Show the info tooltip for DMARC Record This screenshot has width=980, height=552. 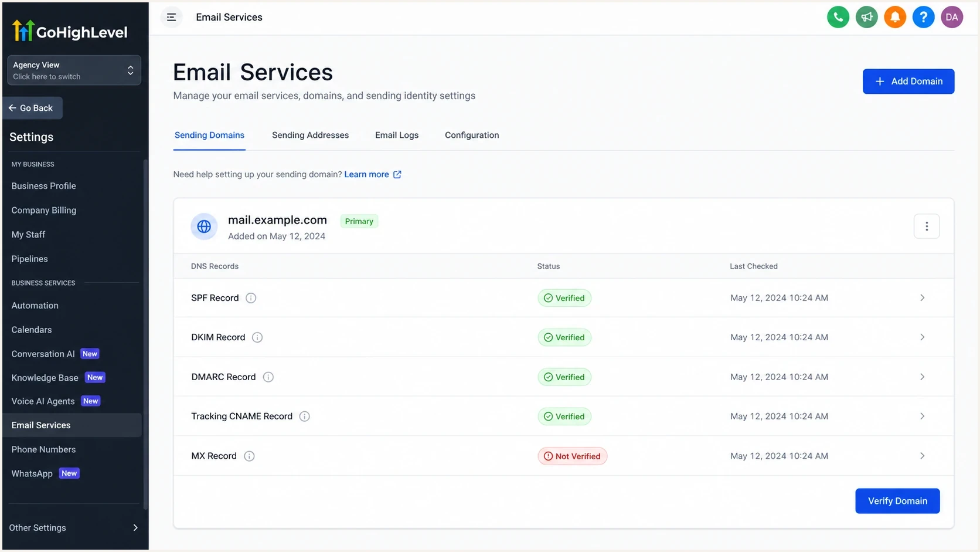point(268,377)
